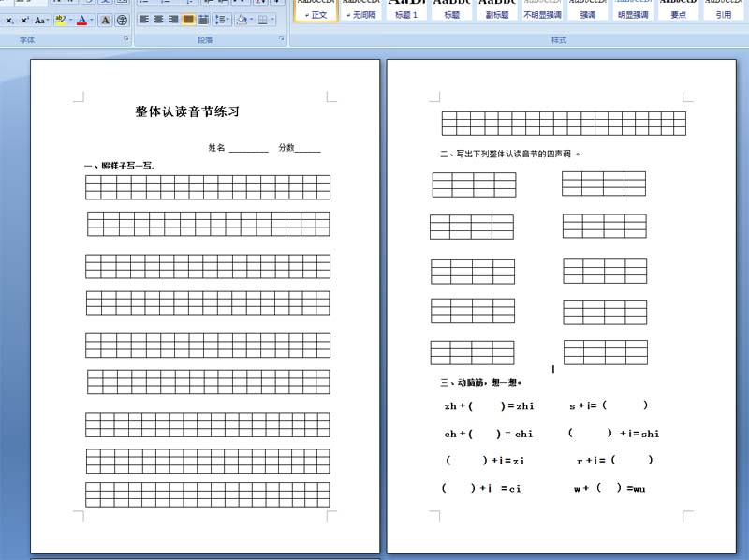
Task: Click the equation ( ) + i = shi
Action: tap(614, 434)
